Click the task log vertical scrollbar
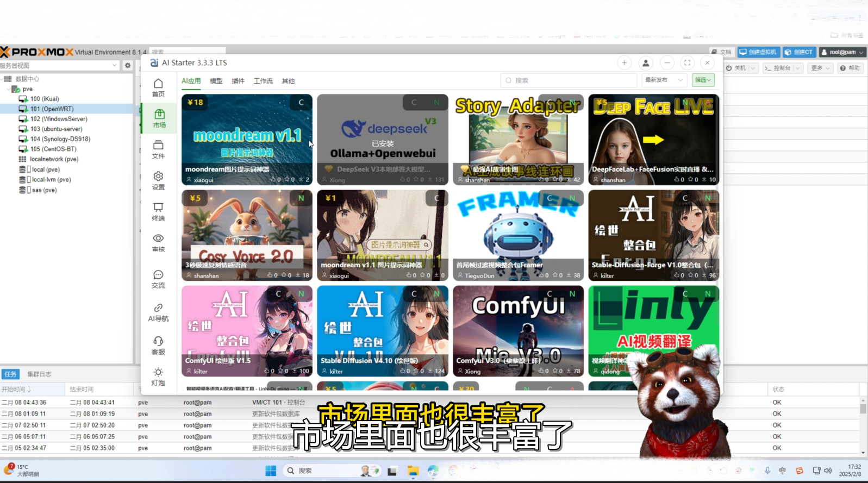The image size is (868, 483). click(x=863, y=425)
